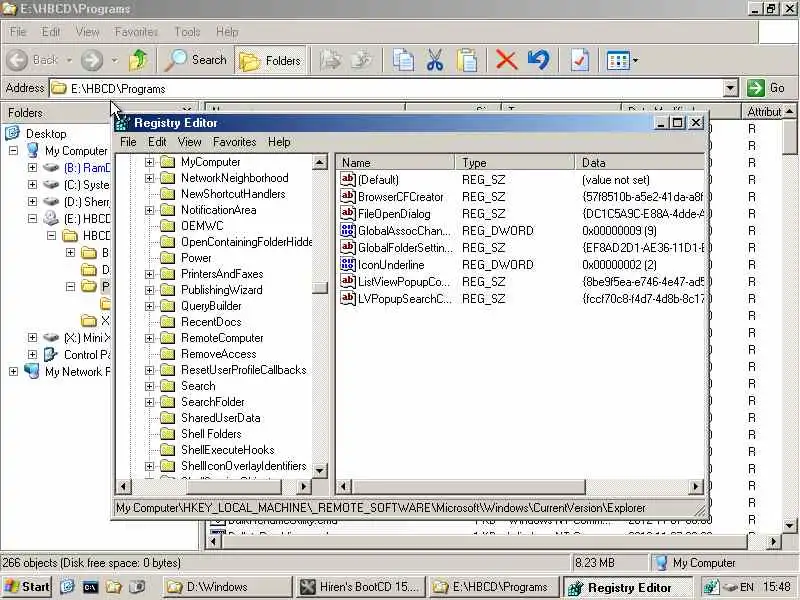Select the OEMWC registry key

coord(202,226)
